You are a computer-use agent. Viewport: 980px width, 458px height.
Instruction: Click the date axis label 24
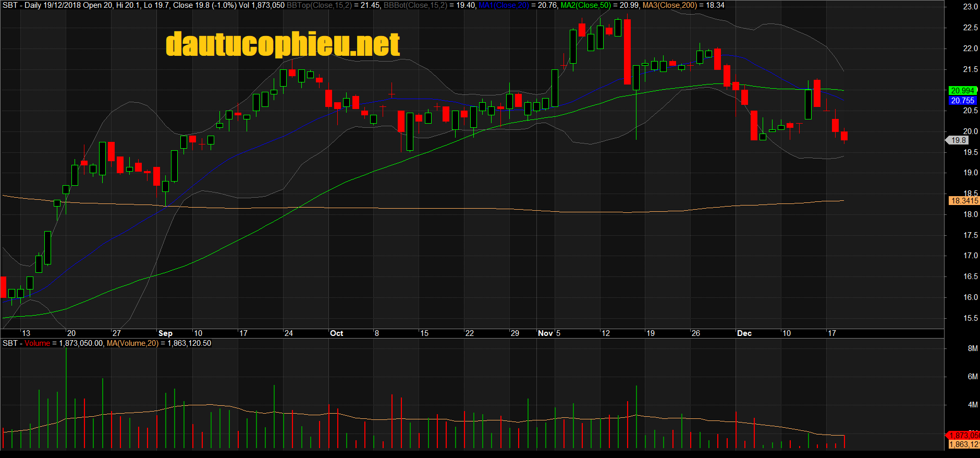288,333
